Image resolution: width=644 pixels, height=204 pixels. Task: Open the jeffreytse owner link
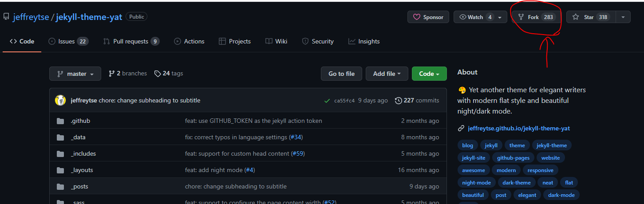pos(31,17)
